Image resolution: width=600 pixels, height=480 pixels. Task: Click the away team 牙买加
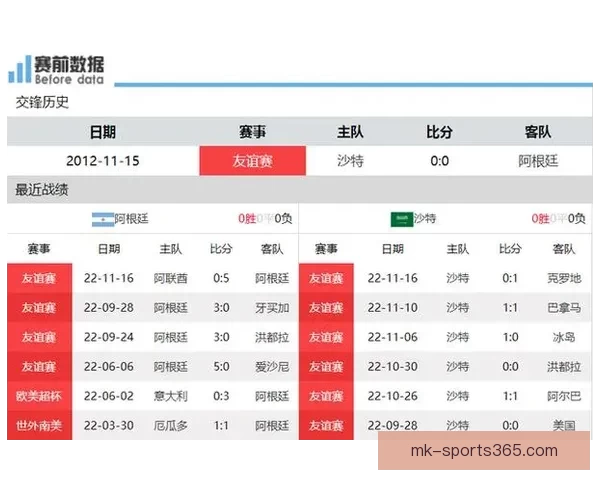272,308
